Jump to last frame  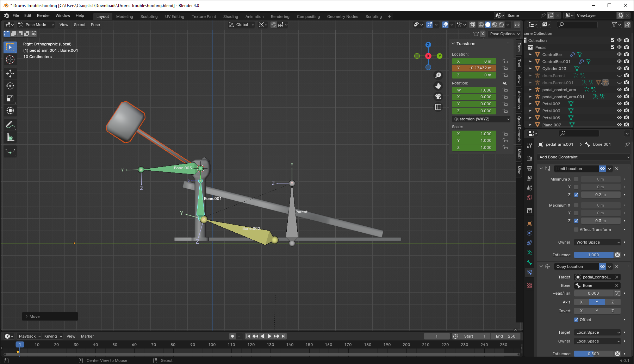pos(284,336)
